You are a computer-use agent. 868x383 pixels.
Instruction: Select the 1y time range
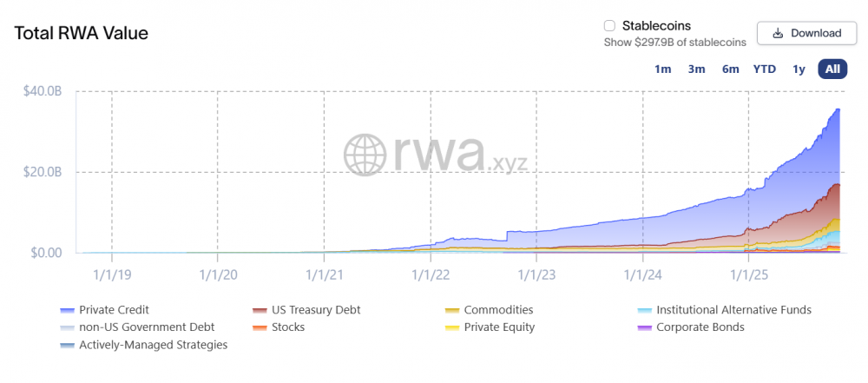coord(799,69)
